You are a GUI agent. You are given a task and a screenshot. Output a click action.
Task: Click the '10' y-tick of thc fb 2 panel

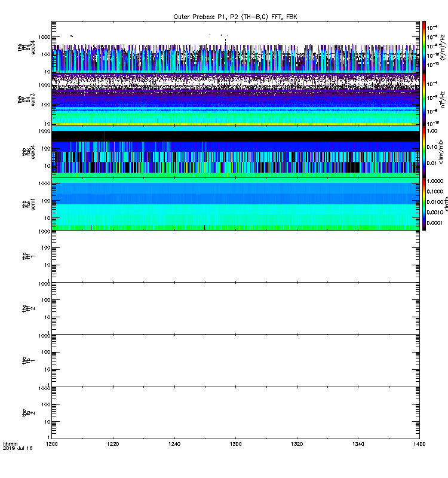pyautogui.click(x=47, y=422)
